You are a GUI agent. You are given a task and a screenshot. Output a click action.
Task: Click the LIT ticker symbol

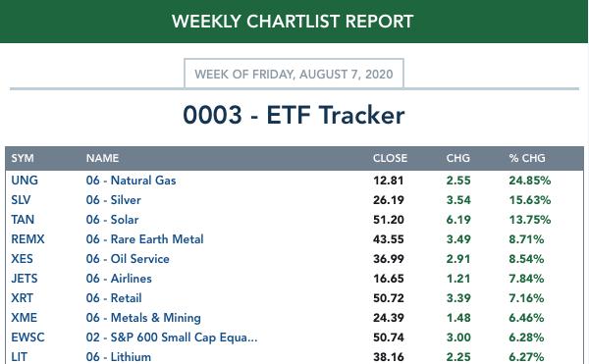pyautogui.click(x=19, y=357)
